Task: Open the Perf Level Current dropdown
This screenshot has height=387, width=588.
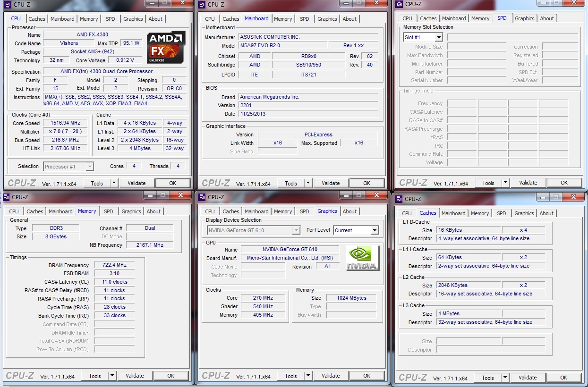Action: 375,230
